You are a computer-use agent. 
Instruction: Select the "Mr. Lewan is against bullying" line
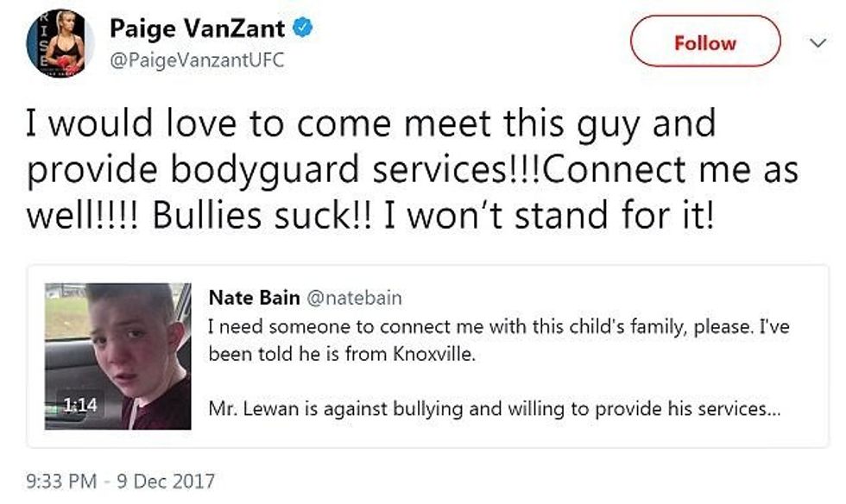pyautogui.click(x=494, y=408)
